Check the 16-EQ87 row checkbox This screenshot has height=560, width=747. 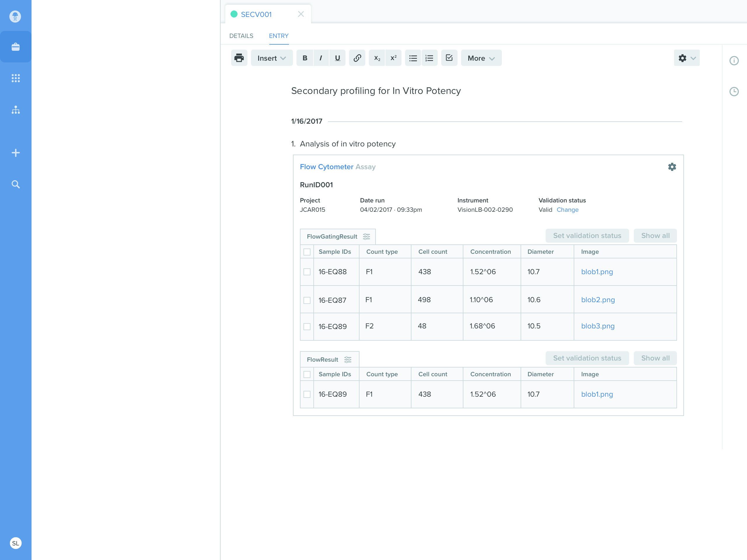coord(307,300)
